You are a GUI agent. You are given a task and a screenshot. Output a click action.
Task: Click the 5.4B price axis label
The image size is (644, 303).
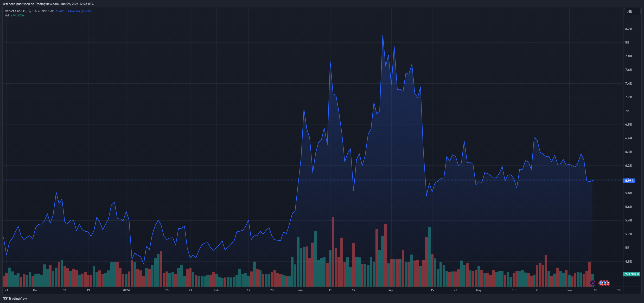[628, 220]
